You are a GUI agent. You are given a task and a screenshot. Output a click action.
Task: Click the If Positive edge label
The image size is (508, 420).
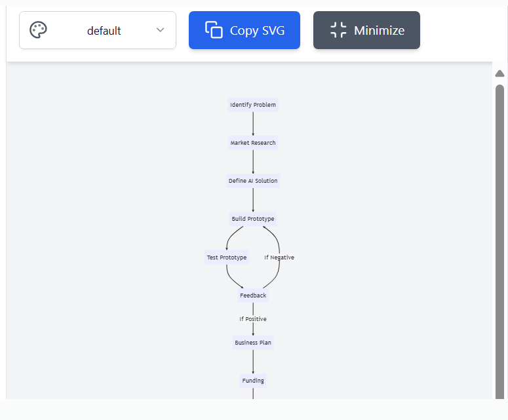(x=253, y=319)
